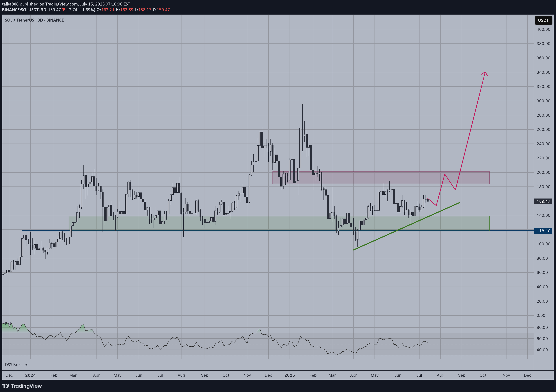Viewport: 556px width, 392px height.
Task: Select the green support zone rectangle
Action: (279, 223)
